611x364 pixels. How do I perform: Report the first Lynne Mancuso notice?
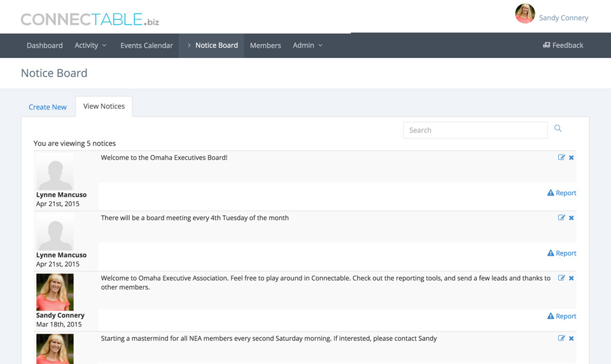coord(561,193)
